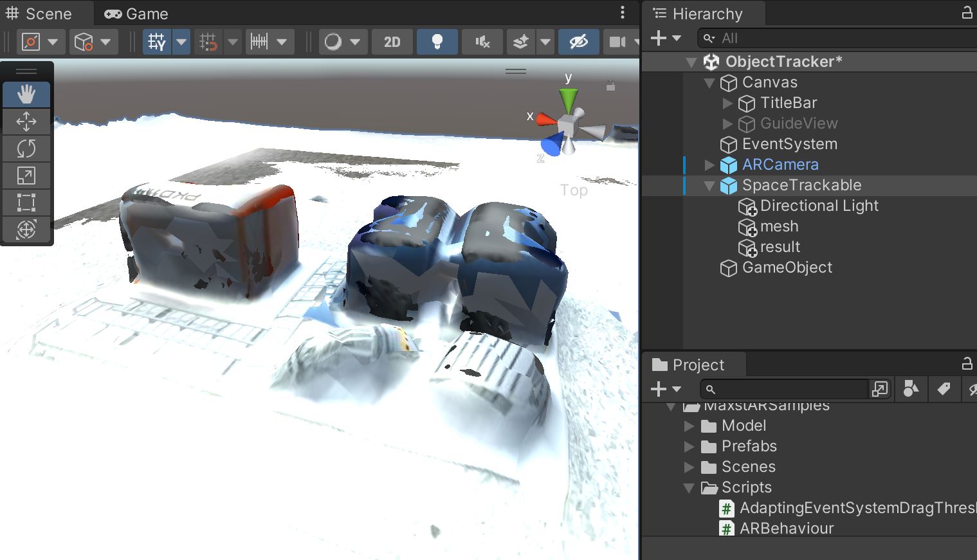
Task: Open dropdown next to pivot tool
Action: (53, 42)
